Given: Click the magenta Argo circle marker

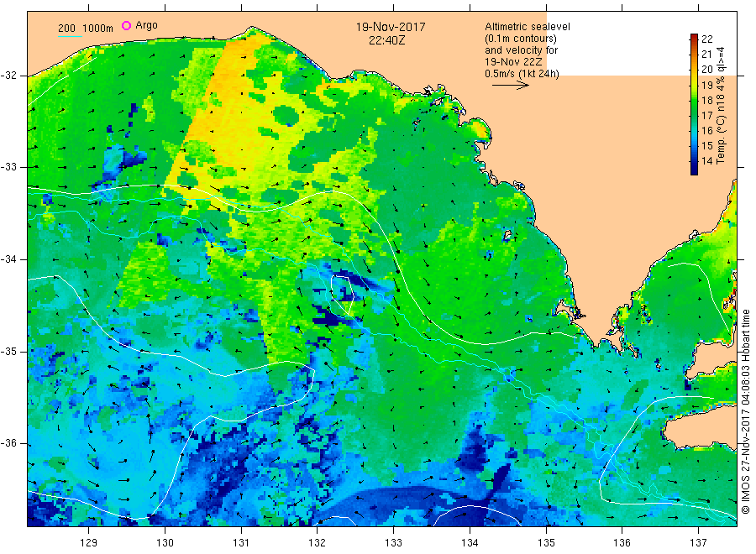Looking at the screenshot, I should [126, 25].
